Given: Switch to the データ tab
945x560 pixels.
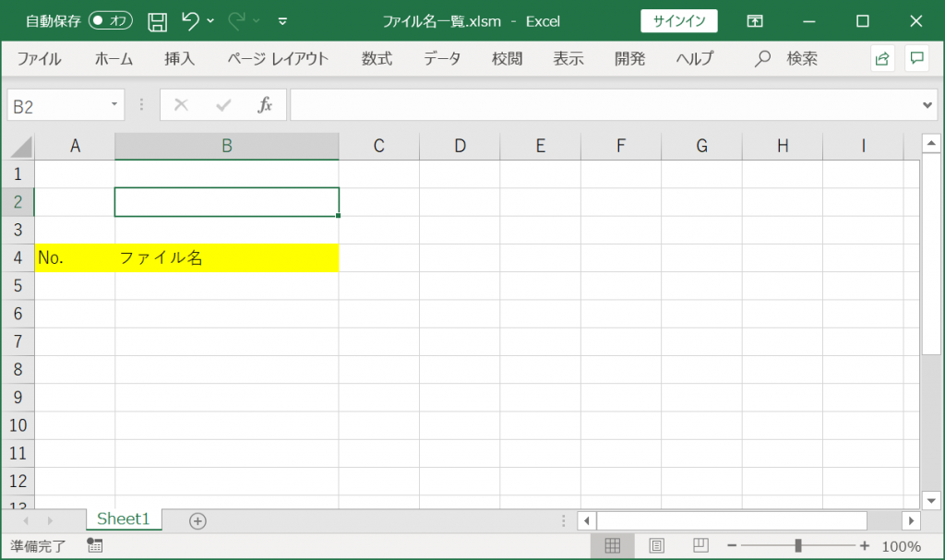Looking at the screenshot, I should 442,58.
